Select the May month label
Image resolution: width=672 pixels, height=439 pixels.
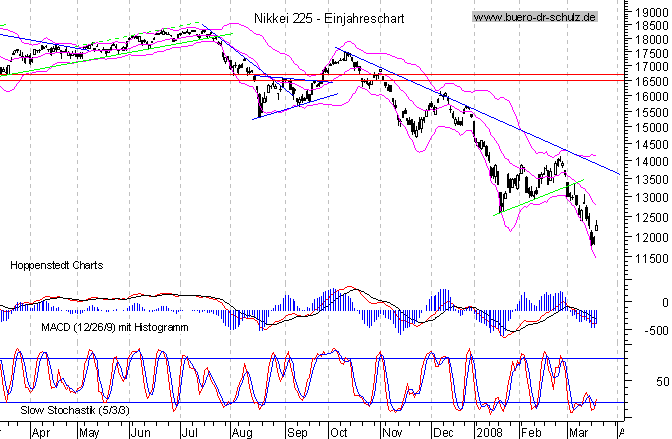pos(90,433)
